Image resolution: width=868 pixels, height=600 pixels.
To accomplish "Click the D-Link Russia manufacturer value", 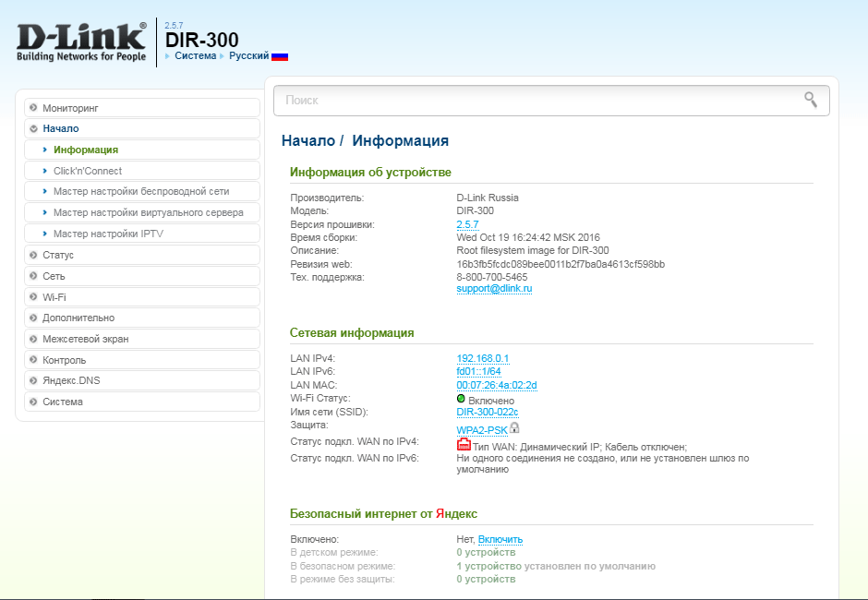I will [488, 198].
